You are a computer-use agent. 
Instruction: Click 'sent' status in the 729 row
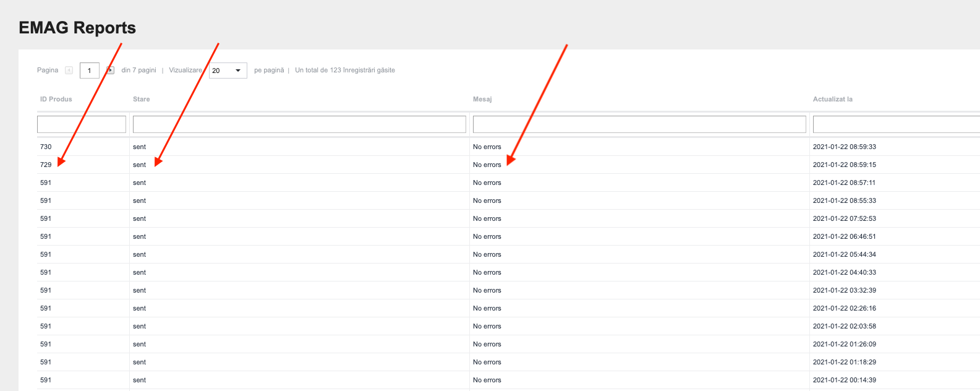pos(140,165)
